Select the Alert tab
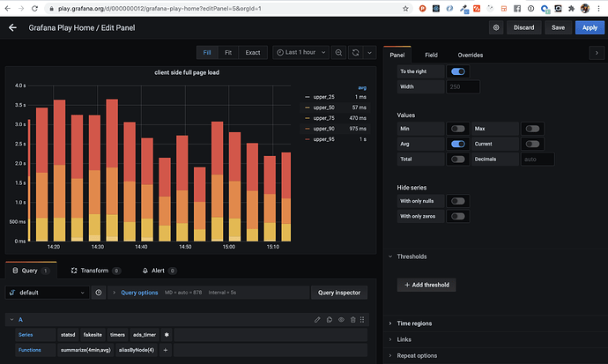Image resolution: width=608 pixels, height=364 pixels. tap(159, 271)
